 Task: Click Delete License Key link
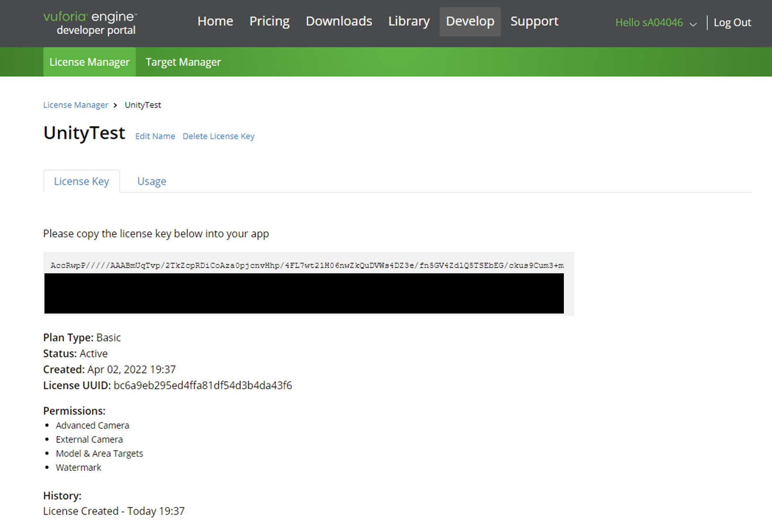click(x=219, y=136)
